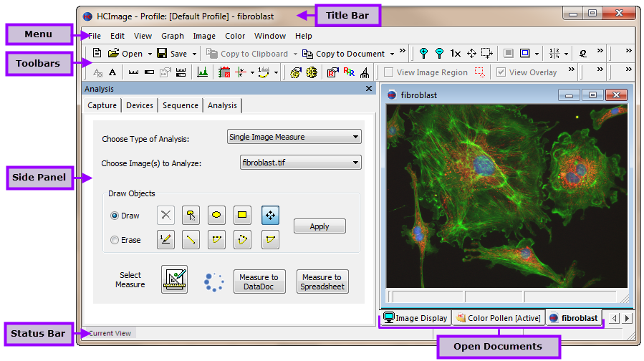The height and width of the screenshot is (361, 644).
Task: Click the red-green RR color overlay icon
Action: pyautogui.click(x=349, y=72)
